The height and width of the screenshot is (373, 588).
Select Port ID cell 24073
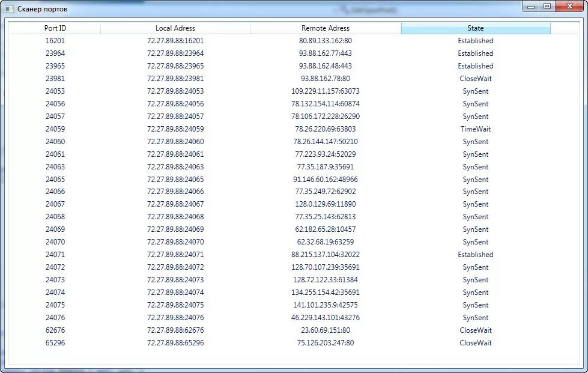point(55,280)
